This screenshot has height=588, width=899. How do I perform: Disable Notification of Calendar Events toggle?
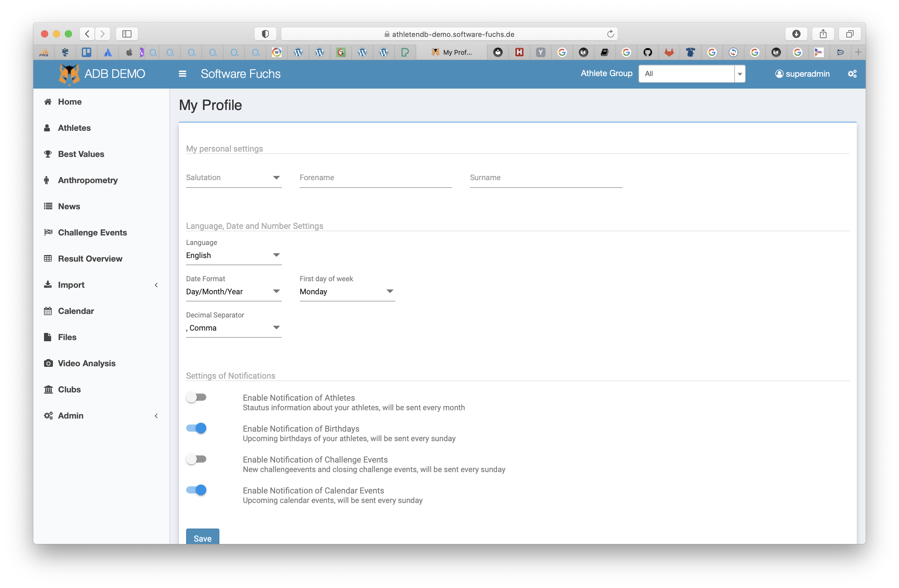pos(196,490)
